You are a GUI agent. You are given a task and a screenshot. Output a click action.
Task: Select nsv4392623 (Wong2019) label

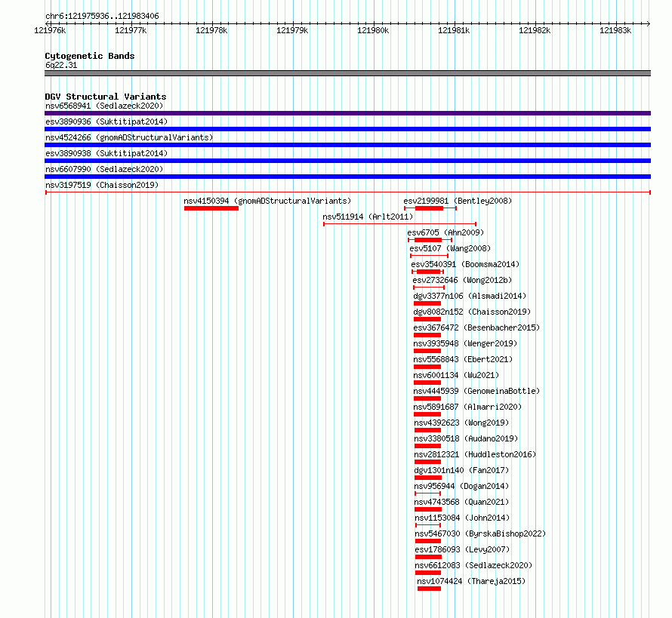[x=461, y=423]
